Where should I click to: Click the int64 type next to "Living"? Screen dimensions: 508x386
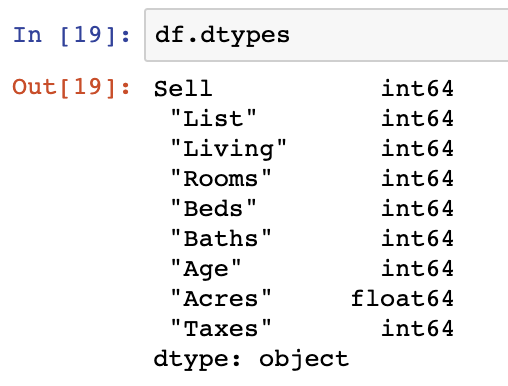[x=417, y=148]
